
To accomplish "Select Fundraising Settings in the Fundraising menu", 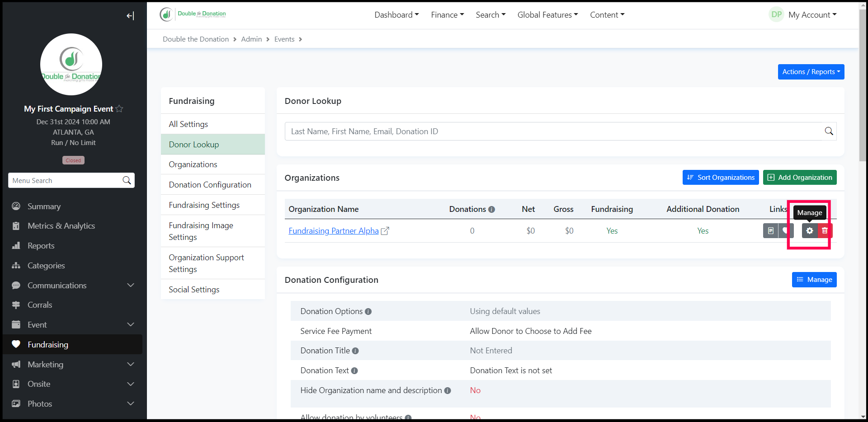I will [x=204, y=205].
